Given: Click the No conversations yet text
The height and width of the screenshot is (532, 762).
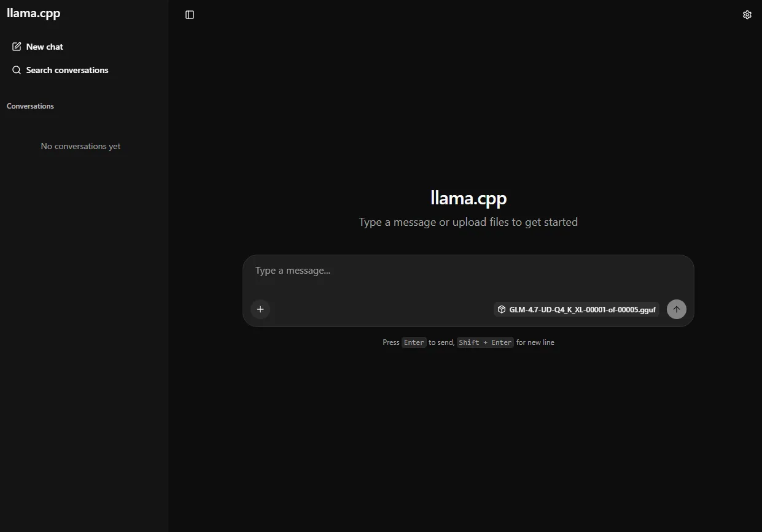Looking at the screenshot, I should tap(80, 146).
